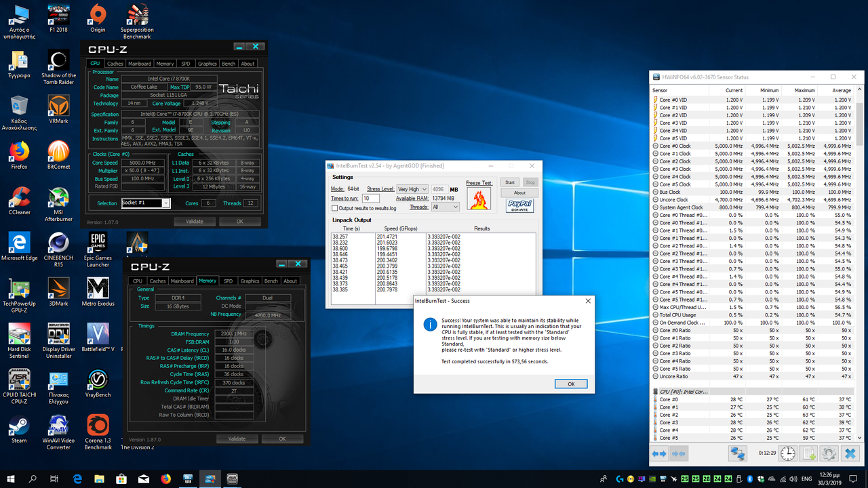Click the HWiNFO Average column header
The image size is (868, 488).
pos(835,89)
